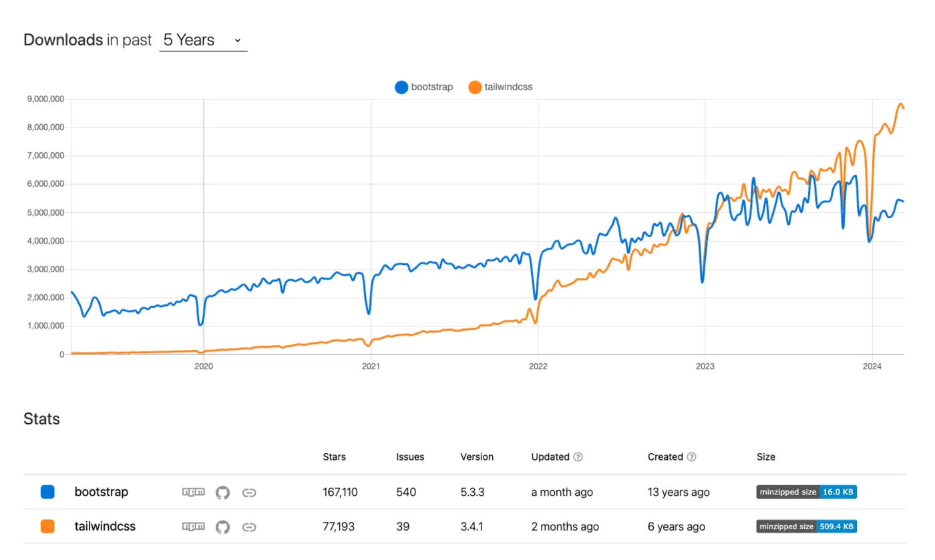Open the GitHub icon in the bootstrap row
Screen dimensions: 935x560
pos(222,493)
